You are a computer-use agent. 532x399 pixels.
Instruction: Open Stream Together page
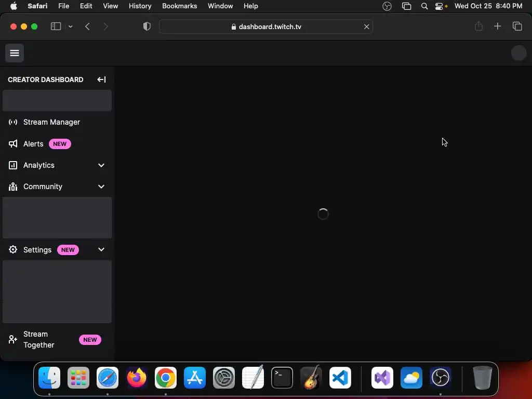tap(57, 340)
